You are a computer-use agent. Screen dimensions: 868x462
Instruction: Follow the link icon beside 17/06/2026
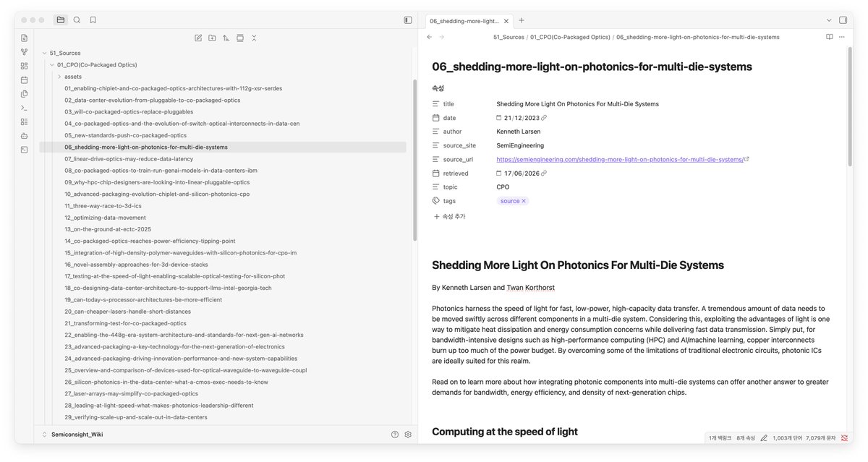(544, 174)
